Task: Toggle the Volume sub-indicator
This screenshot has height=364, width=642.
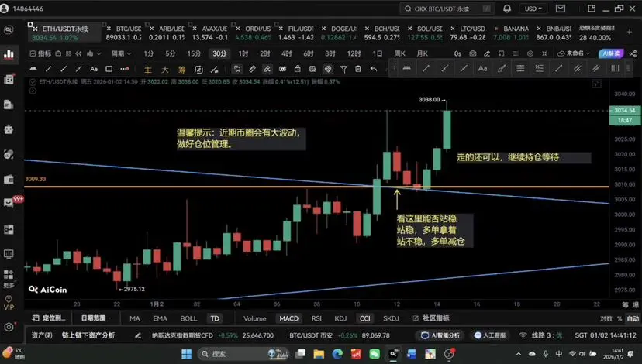Action: [254, 318]
